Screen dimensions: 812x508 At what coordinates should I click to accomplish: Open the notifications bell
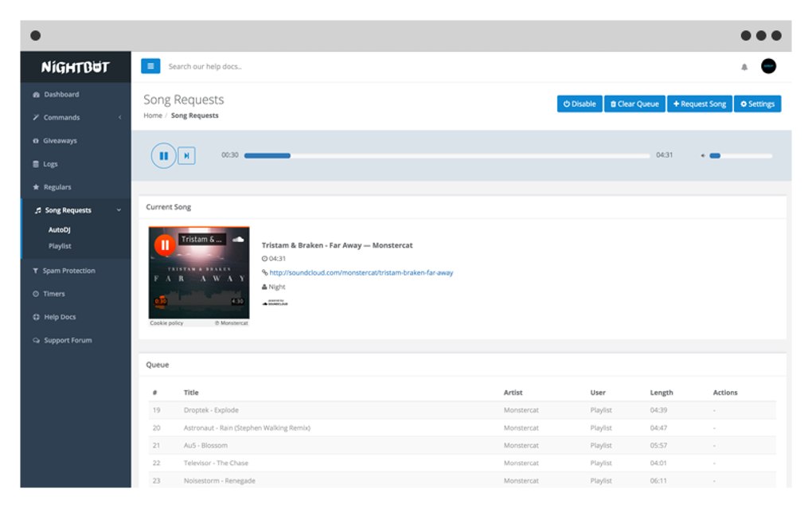[744, 67]
